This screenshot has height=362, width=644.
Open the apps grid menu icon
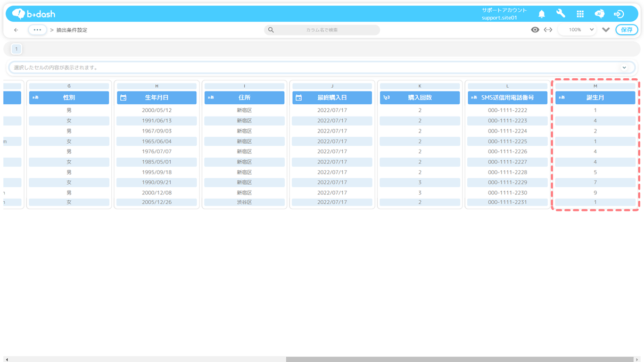(580, 14)
